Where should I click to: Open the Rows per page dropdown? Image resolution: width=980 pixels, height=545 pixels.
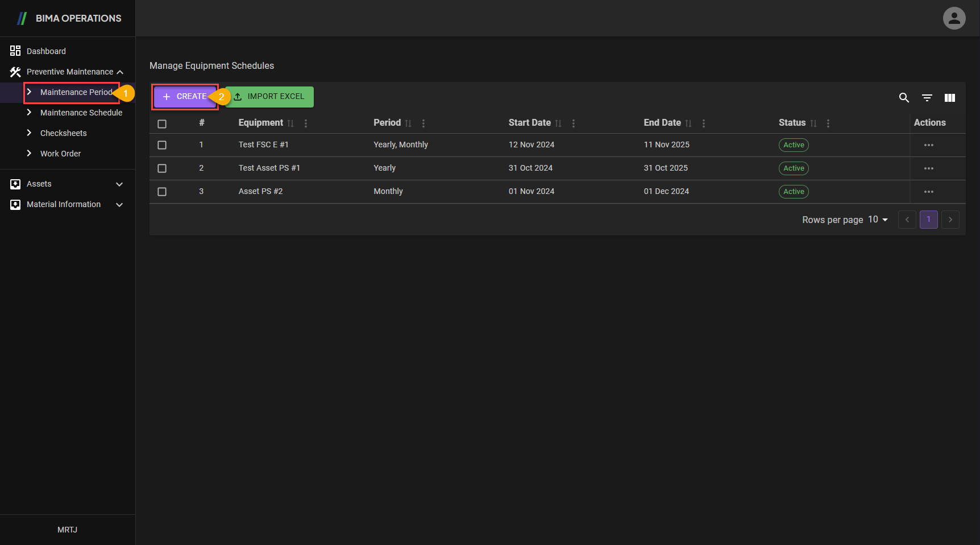coord(877,220)
